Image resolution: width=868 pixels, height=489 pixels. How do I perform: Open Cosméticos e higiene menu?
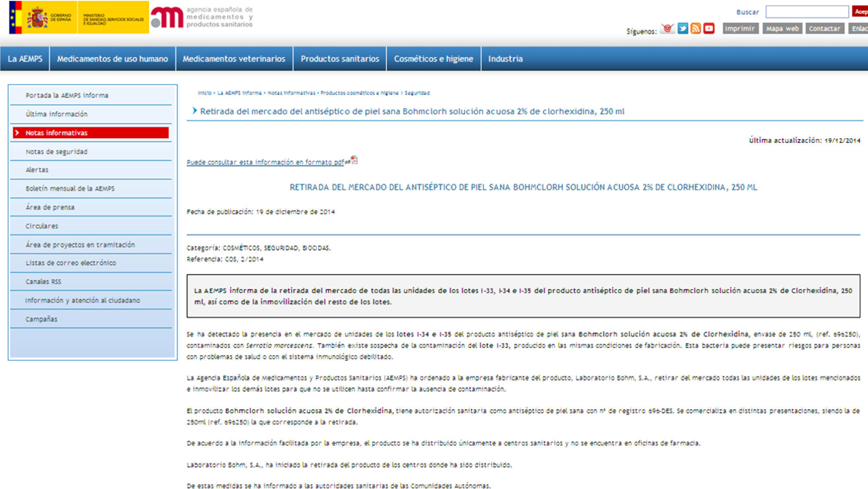(433, 59)
